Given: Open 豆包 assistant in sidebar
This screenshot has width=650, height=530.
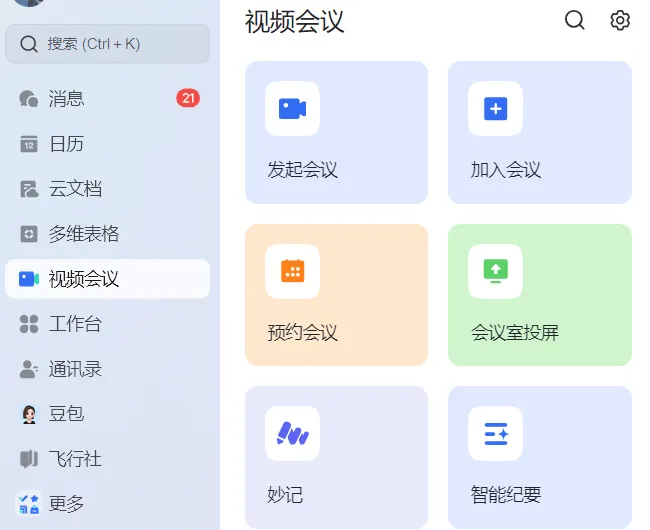Looking at the screenshot, I should [x=107, y=414].
